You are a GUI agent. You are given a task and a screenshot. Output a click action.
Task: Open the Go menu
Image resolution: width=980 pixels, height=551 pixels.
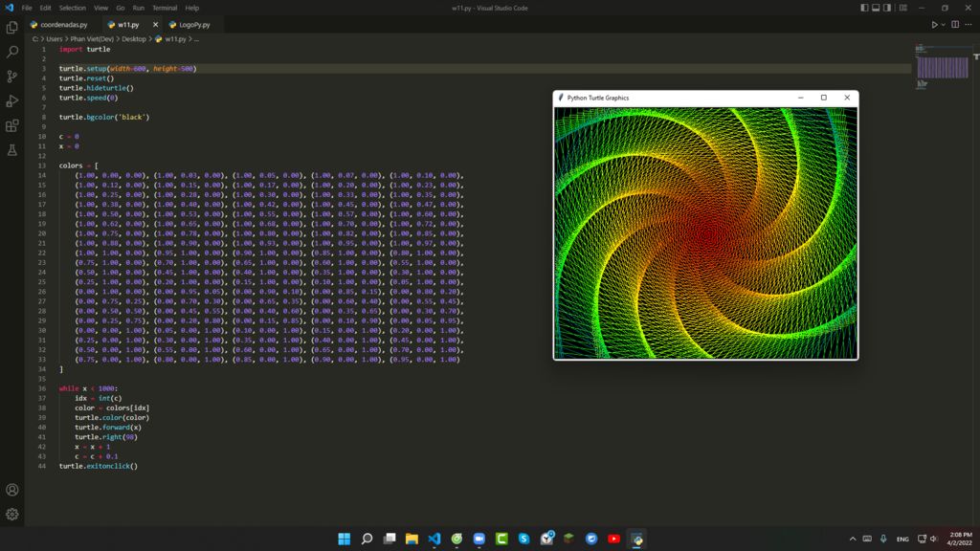(120, 8)
